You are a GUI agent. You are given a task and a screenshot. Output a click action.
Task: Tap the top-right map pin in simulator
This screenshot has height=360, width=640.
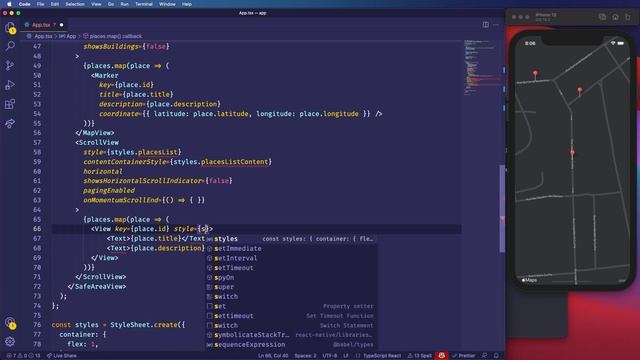tap(580, 91)
